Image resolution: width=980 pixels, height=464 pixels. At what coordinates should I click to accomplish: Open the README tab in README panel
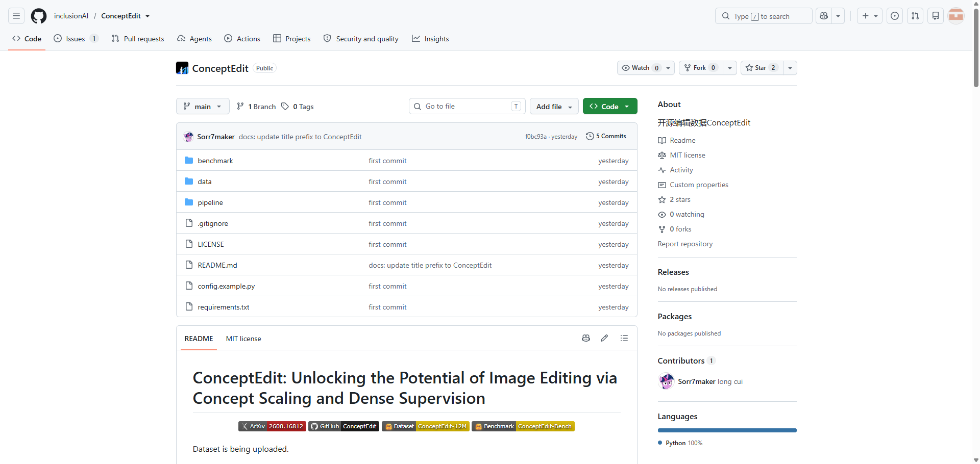[199, 339]
